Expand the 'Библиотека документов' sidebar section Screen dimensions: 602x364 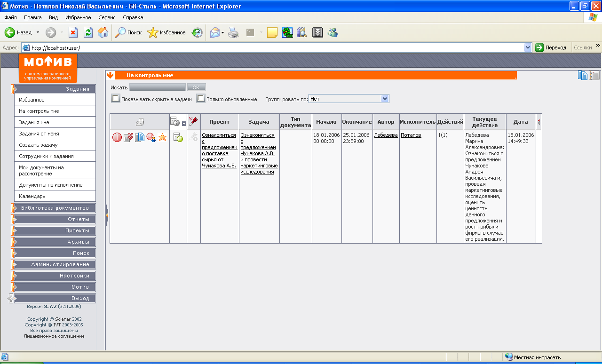click(55, 208)
